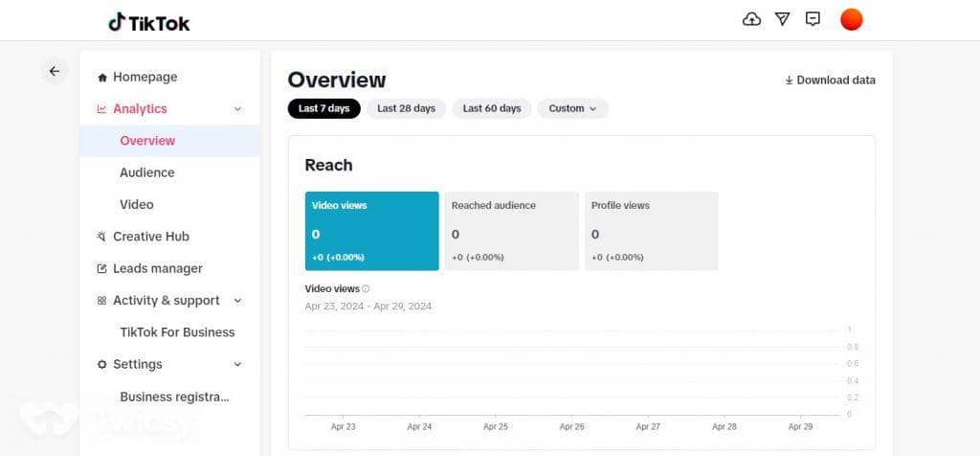Image resolution: width=980 pixels, height=456 pixels.
Task: Click the Overview page heading
Action: [337, 80]
